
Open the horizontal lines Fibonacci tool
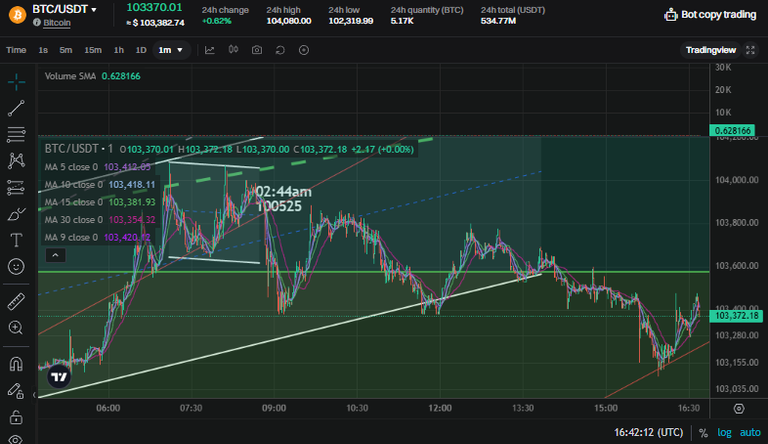16,134
